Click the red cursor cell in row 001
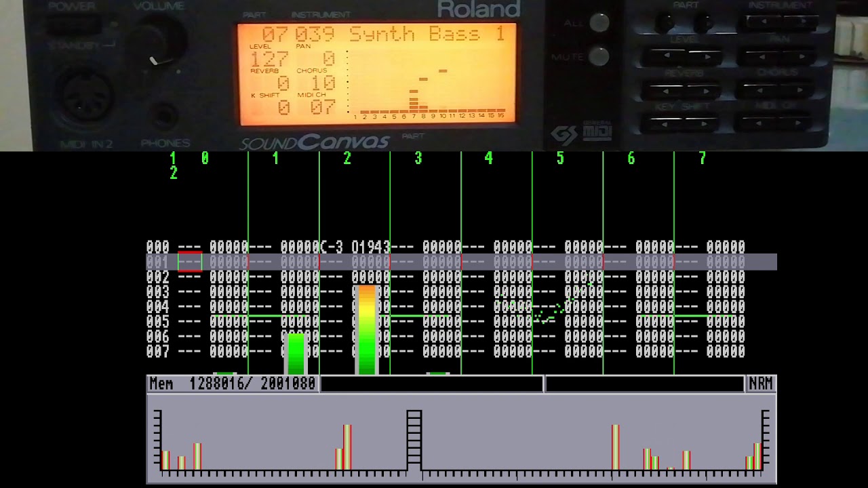Image resolution: width=868 pixels, height=488 pixels. click(x=190, y=262)
